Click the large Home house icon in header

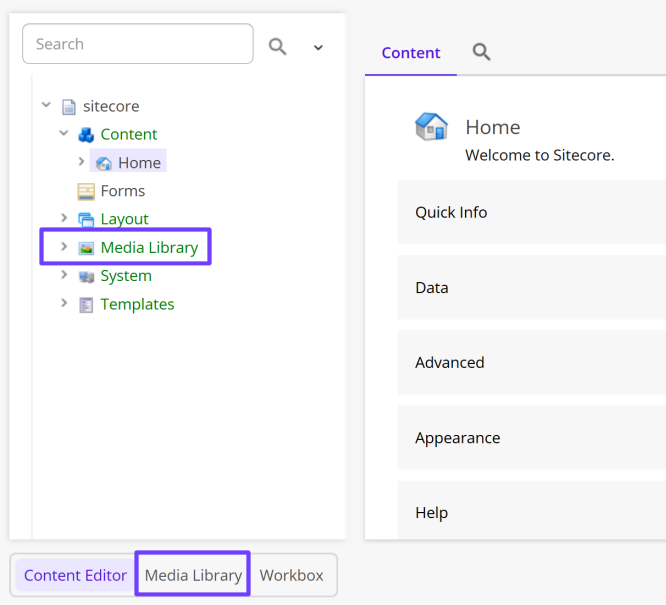[431, 126]
